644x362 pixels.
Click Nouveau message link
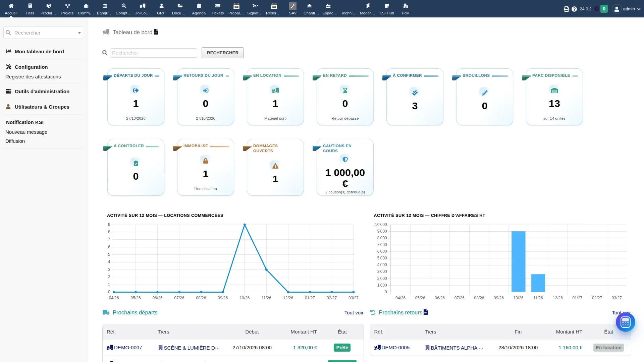coord(26,132)
